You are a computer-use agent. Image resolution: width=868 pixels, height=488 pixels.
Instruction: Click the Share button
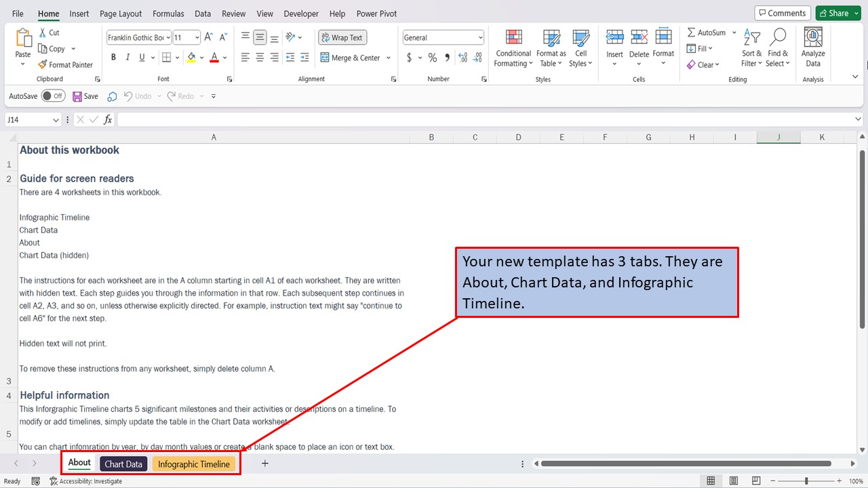click(838, 12)
